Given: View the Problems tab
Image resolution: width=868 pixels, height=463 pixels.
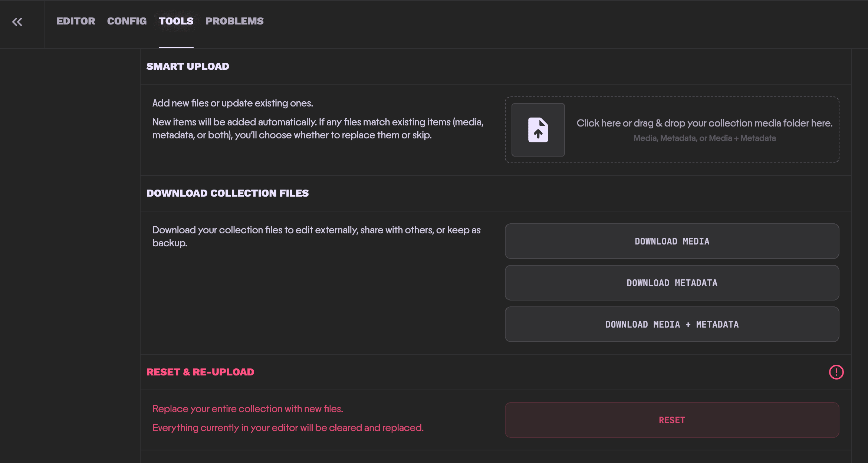Looking at the screenshot, I should (x=234, y=21).
